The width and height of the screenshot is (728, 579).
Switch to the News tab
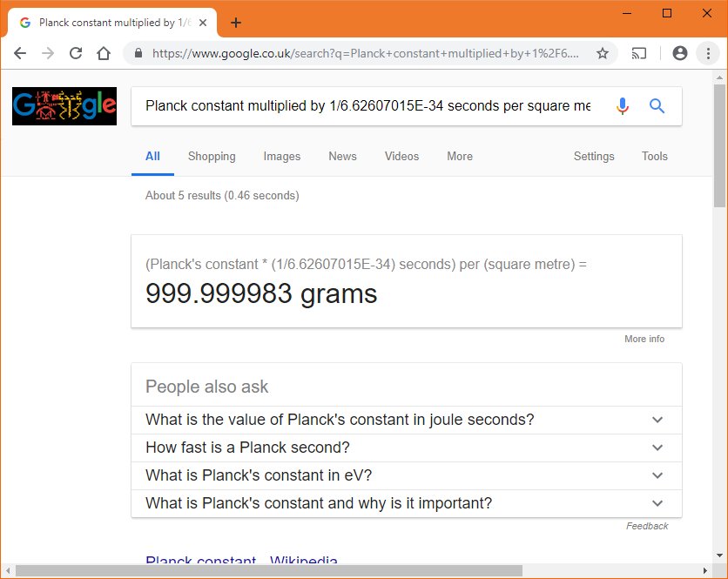coord(342,157)
